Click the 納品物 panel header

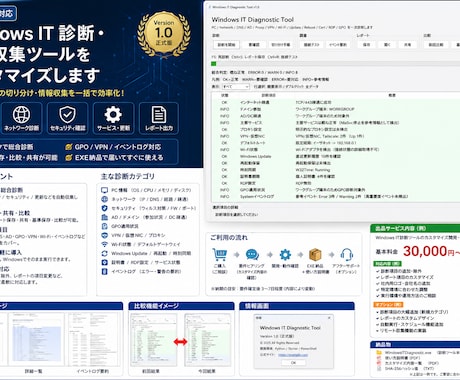coord(415,344)
